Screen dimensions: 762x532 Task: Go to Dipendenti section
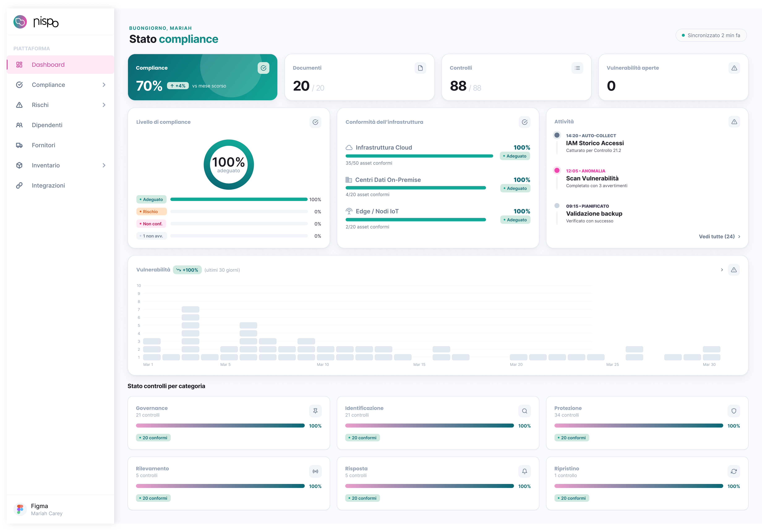tap(60, 125)
